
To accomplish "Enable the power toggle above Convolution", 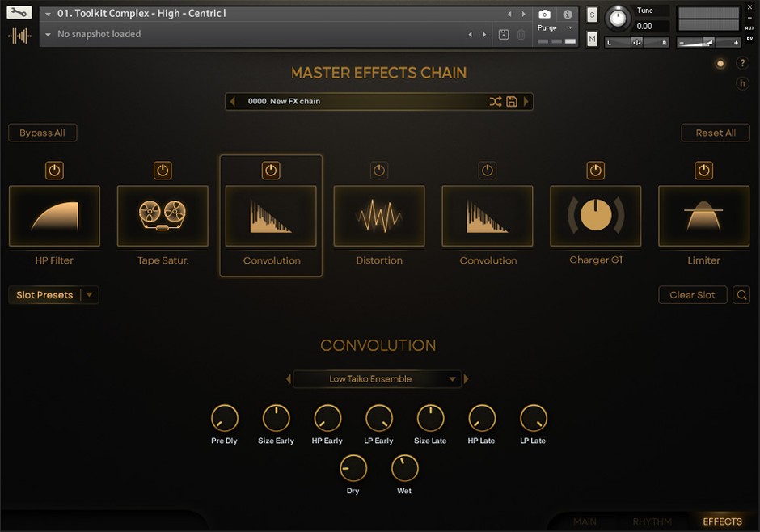I will click(270, 170).
